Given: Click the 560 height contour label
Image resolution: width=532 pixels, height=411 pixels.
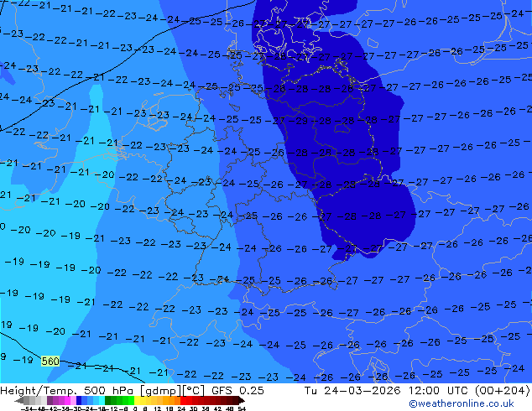Looking at the screenshot, I should point(50,362).
